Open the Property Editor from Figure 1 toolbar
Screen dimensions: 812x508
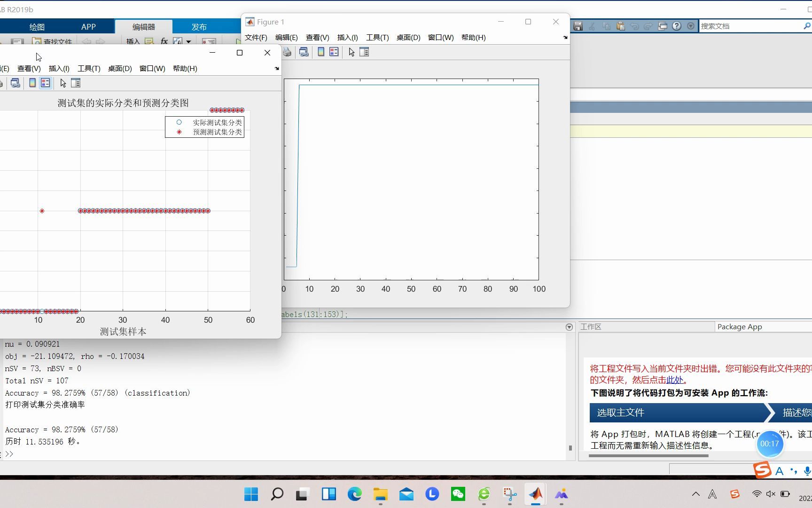click(x=365, y=52)
